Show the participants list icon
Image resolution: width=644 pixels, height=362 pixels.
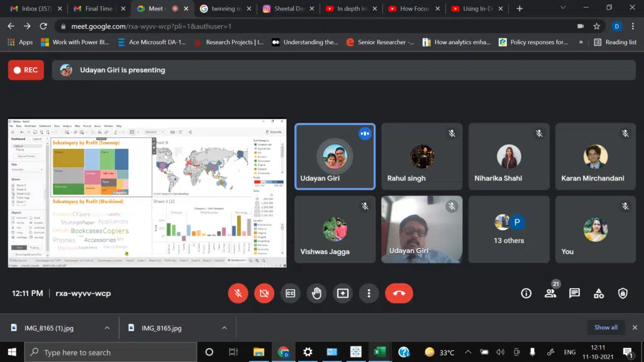(x=550, y=293)
